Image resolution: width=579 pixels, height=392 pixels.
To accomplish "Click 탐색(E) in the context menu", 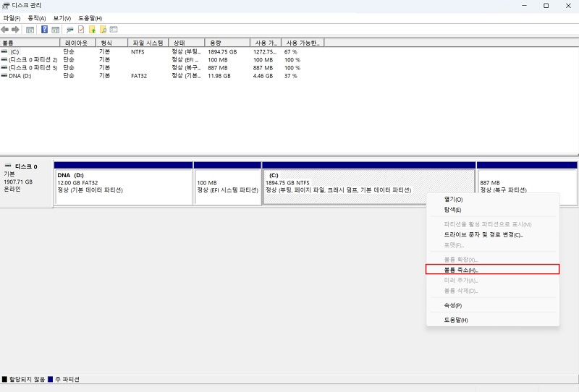I will coord(452,210).
